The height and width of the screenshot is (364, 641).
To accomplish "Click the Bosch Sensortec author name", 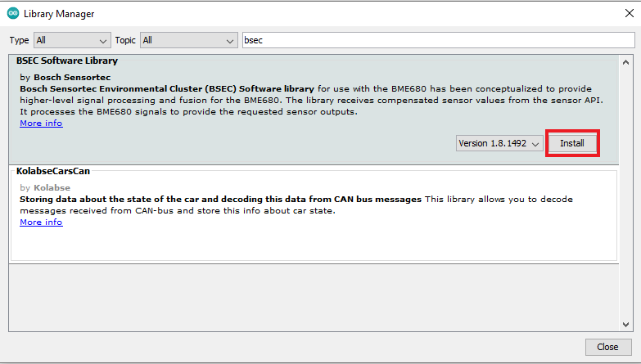I will coord(72,77).
